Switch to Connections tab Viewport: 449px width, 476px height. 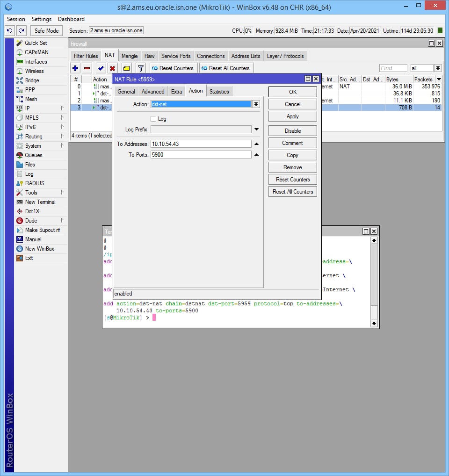[211, 56]
